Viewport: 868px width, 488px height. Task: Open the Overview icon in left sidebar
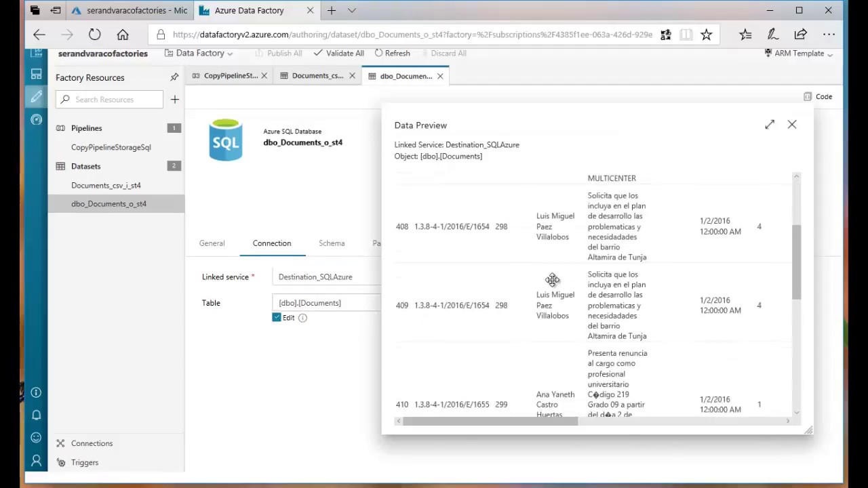(x=36, y=75)
